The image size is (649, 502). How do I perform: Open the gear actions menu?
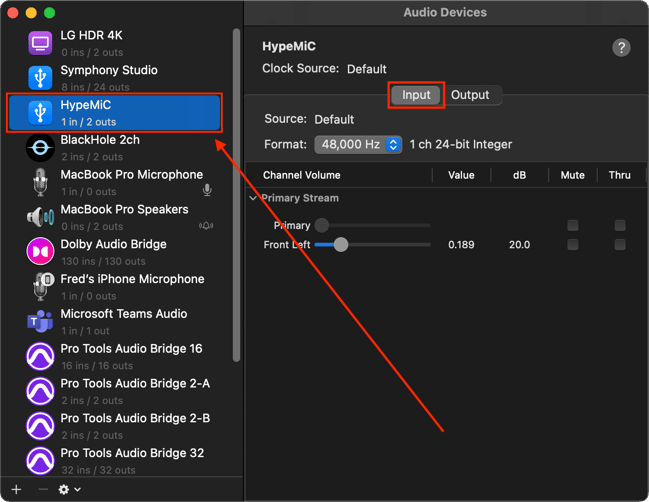pos(69,490)
